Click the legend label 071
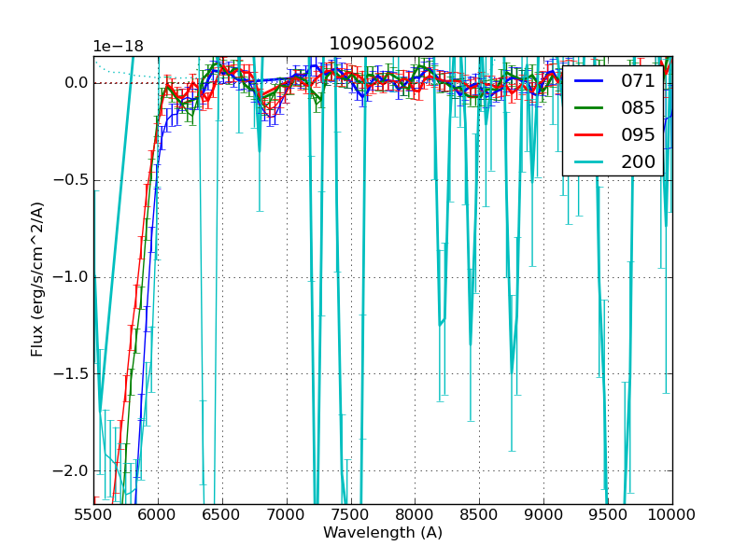This screenshot has width=747, height=560. point(638,81)
